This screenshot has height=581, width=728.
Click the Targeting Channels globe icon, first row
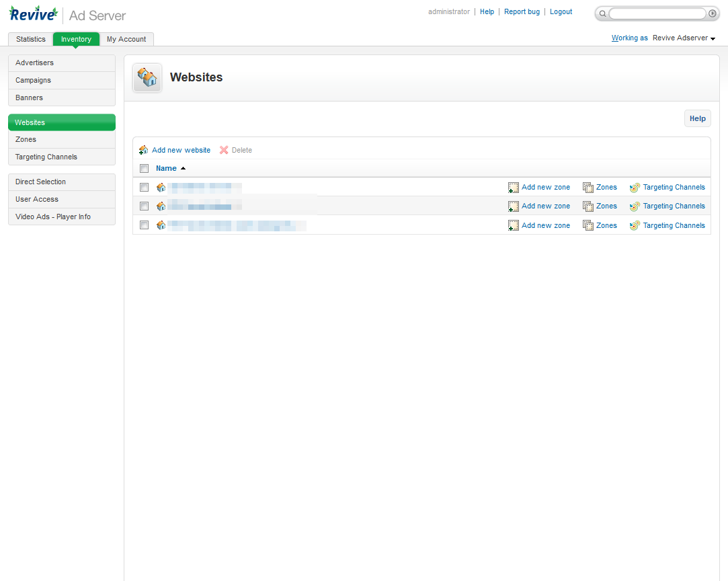[x=634, y=187]
